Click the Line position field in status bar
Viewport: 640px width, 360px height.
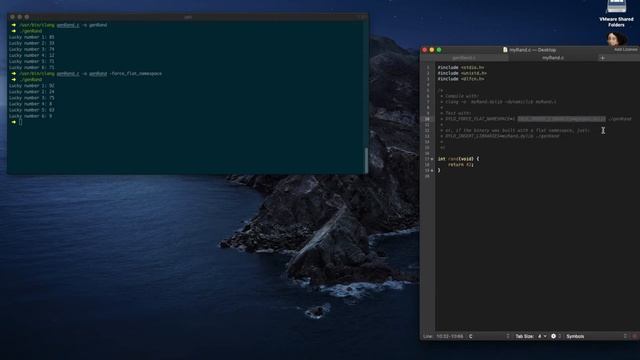[x=443, y=336]
